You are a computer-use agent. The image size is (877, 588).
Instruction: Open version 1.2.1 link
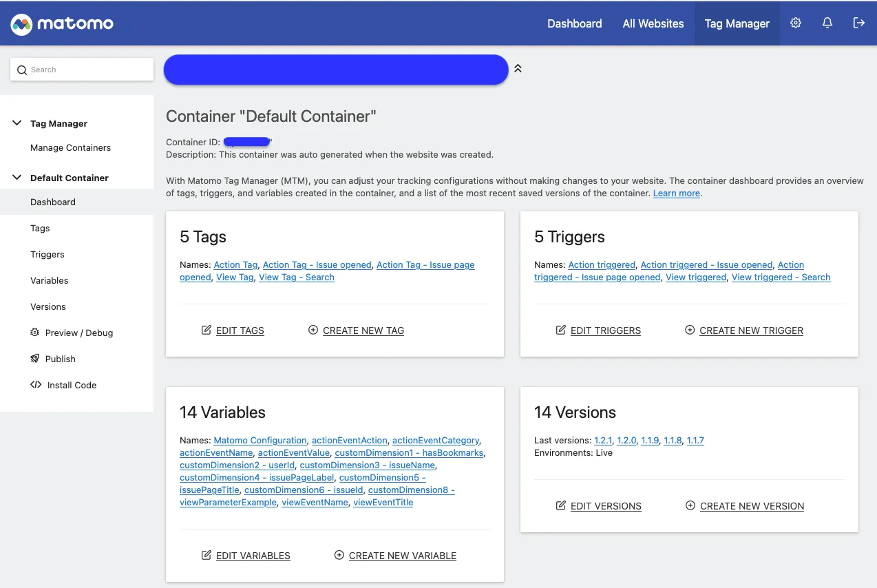603,440
